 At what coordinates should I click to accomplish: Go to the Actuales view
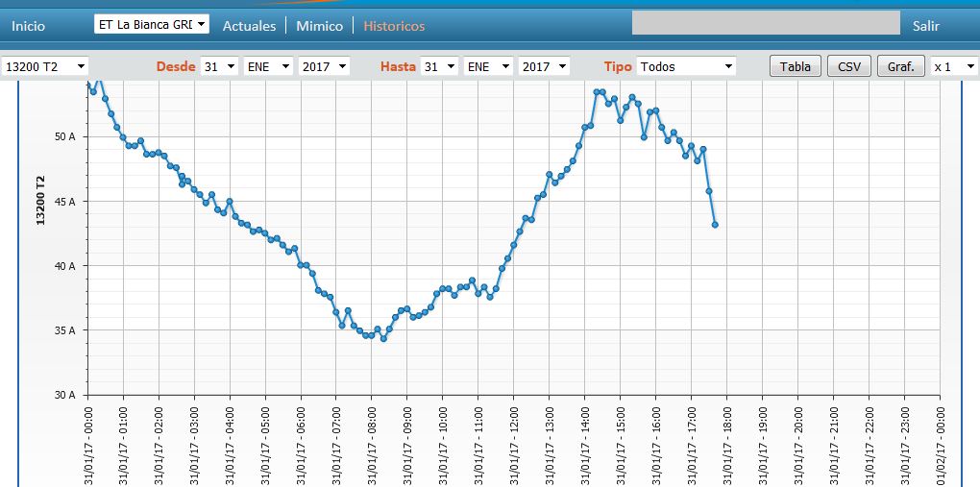click(249, 26)
